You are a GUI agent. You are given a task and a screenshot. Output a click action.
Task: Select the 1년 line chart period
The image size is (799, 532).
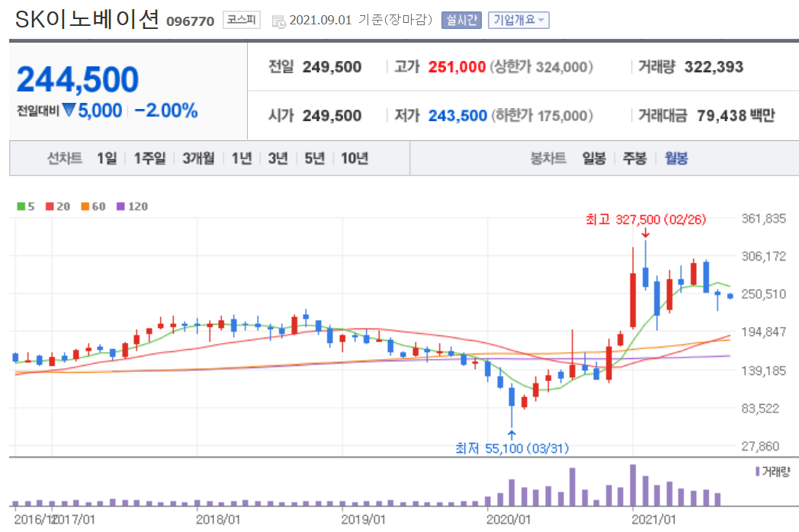(x=242, y=159)
